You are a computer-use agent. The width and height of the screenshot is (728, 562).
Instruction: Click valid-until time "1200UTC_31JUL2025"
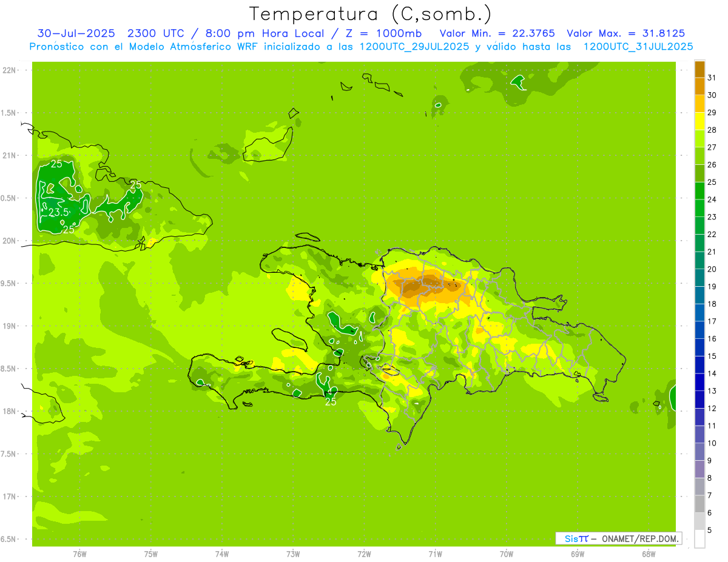[638, 47]
